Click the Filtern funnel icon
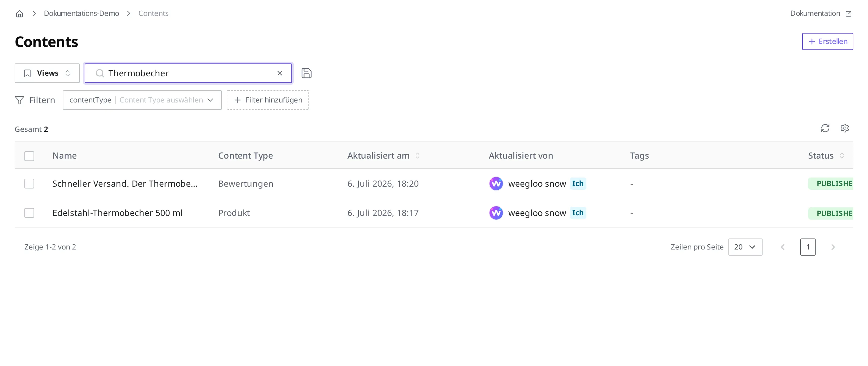Viewport: 868px width, 366px height. pos(20,100)
